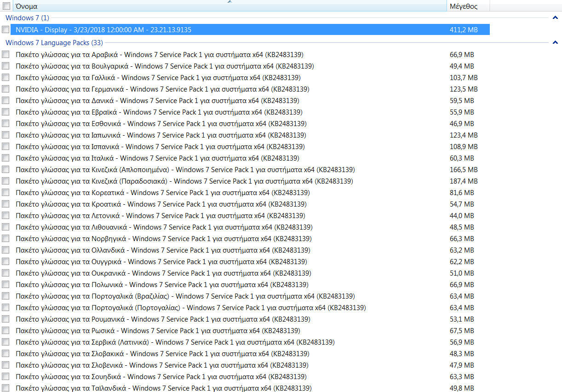
Task: Select the Λετονικά language pack row
Action: click(250, 215)
